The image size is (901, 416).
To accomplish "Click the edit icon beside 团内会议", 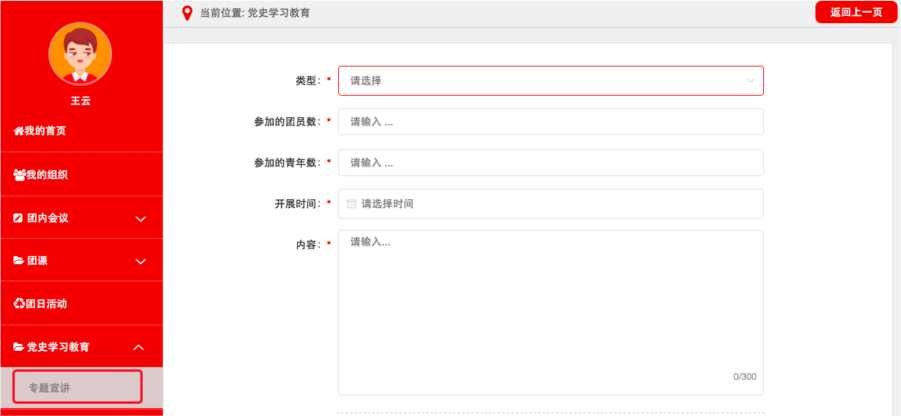I will pos(17,218).
